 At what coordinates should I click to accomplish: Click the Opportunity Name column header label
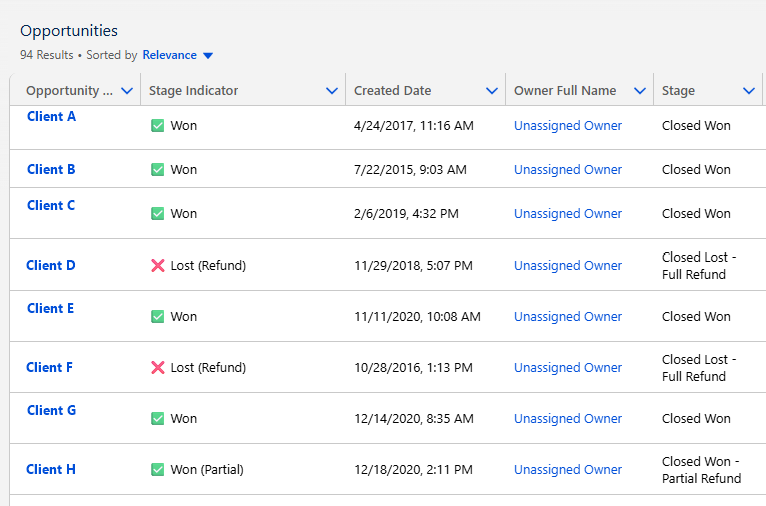click(x=69, y=91)
